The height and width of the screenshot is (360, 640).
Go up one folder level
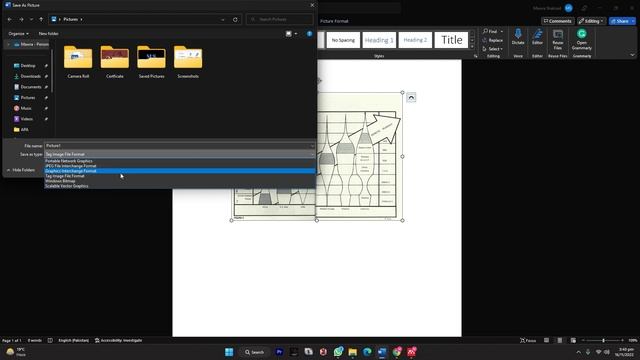[x=41, y=19]
